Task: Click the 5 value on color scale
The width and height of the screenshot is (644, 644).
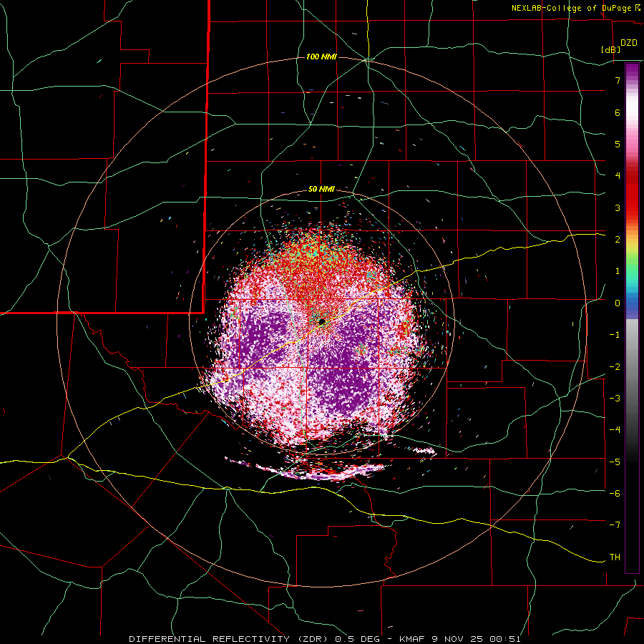Action: 618,144
